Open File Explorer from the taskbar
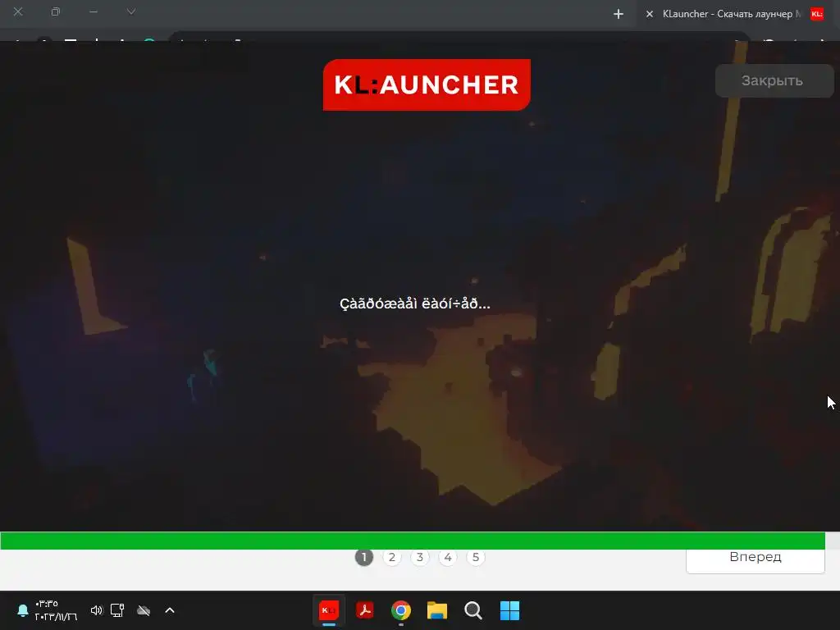 [437, 610]
